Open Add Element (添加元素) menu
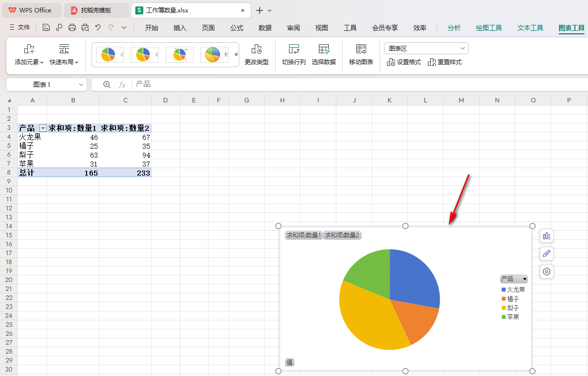 (x=29, y=55)
